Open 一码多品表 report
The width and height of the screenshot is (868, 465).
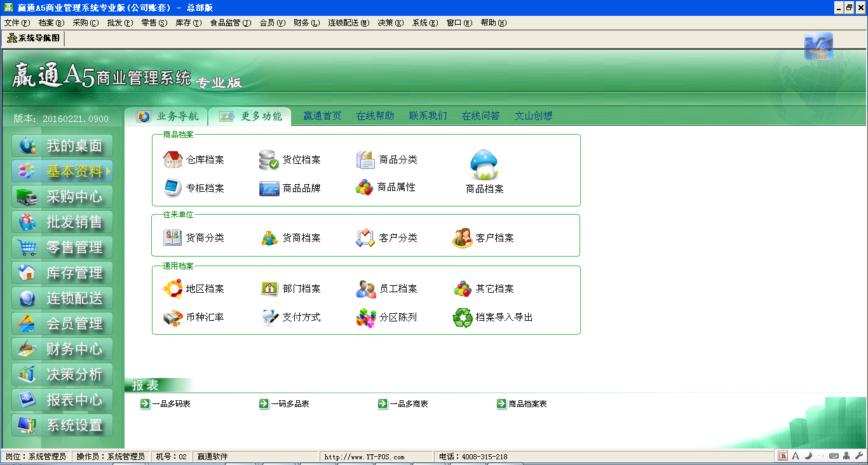284,404
